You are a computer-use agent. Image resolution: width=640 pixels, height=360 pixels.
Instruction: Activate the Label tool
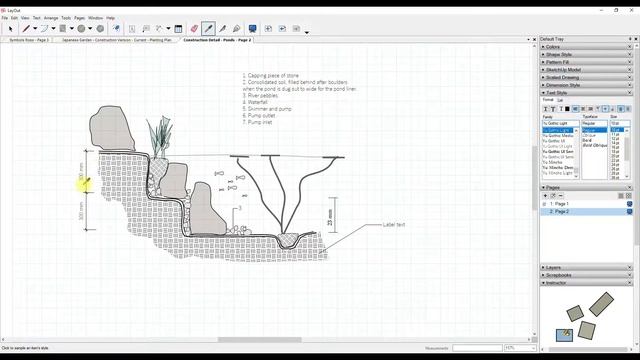(146, 29)
